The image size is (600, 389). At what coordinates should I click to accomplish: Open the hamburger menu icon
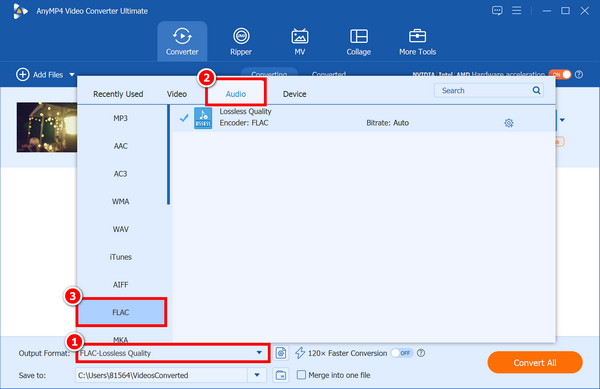point(517,11)
